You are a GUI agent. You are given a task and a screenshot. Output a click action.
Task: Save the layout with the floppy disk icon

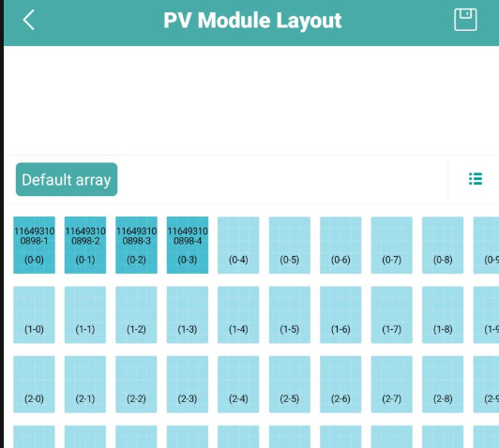coord(465,20)
